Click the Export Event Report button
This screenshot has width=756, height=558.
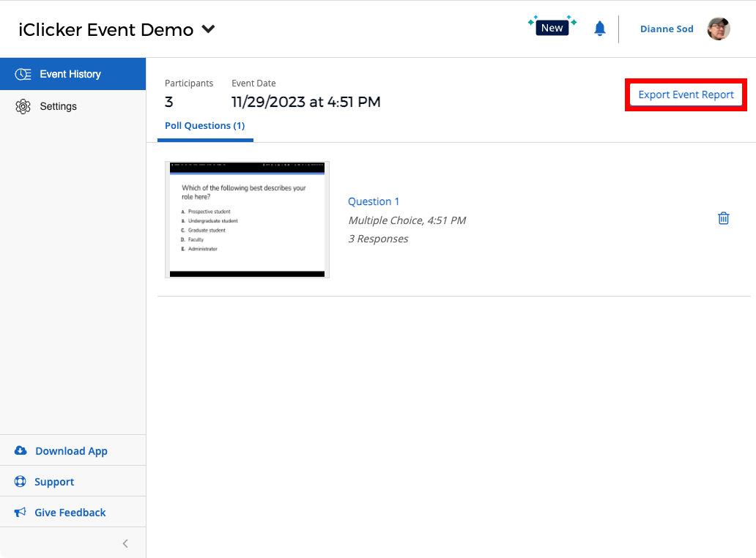pos(685,94)
